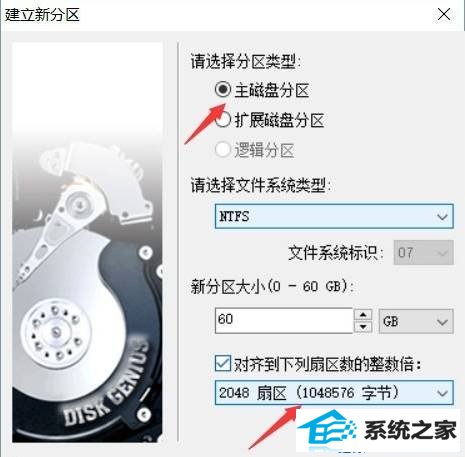This screenshot has height=457, width=465.
Task: Click the chevron of the sector alignment box
Action: point(442,393)
